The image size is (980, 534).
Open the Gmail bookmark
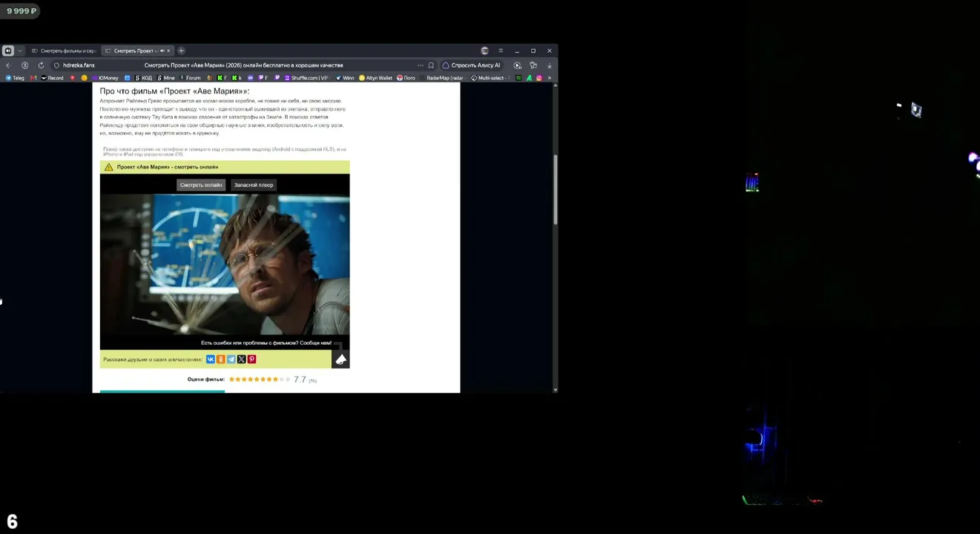[33, 78]
